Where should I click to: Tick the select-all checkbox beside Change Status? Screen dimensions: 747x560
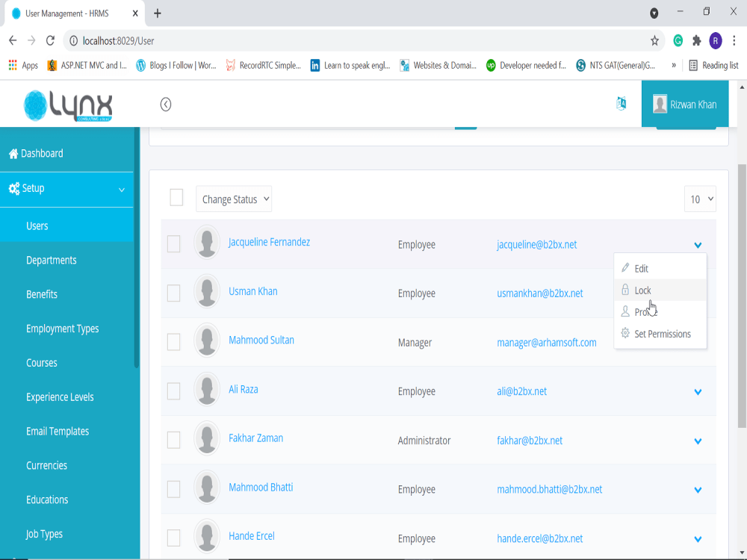176,197
